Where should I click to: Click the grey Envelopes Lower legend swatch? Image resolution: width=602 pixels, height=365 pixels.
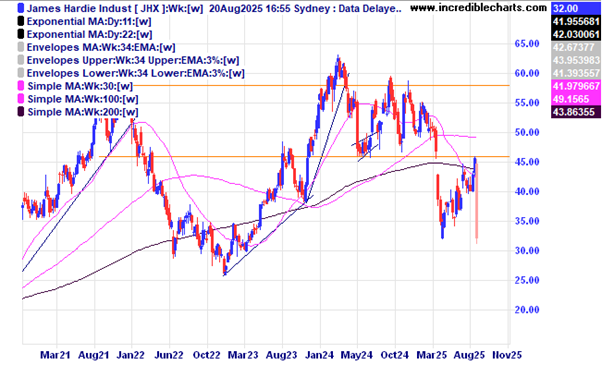(x=20, y=73)
